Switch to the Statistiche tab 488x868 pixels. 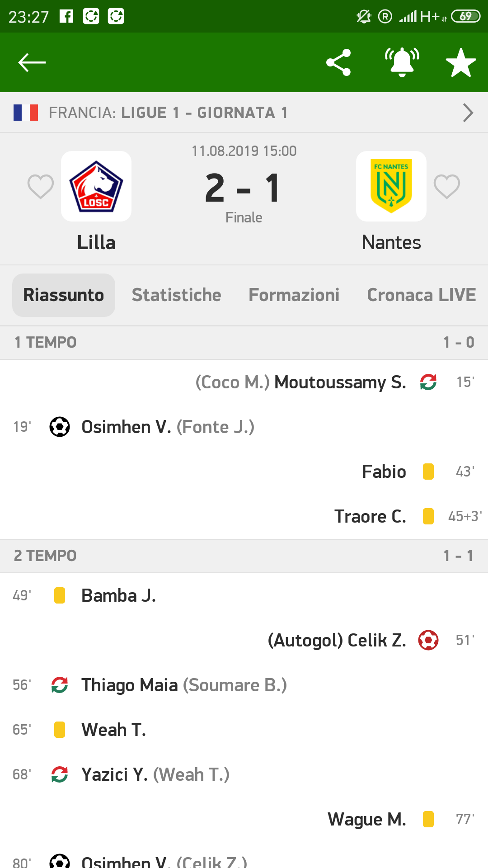pyautogui.click(x=176, y=295)
